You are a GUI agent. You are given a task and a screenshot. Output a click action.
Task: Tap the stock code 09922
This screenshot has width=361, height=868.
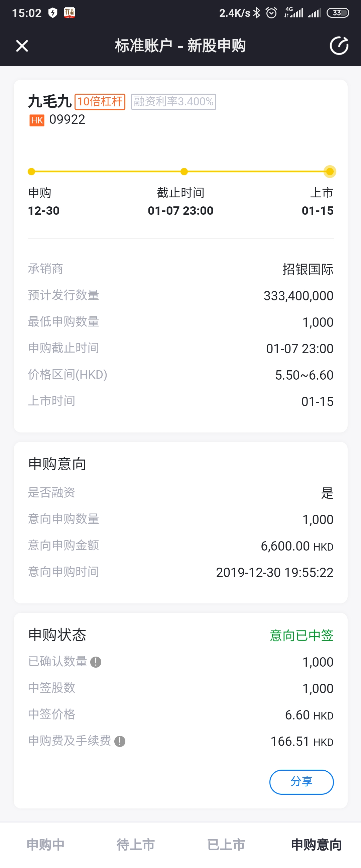point(67,120)
